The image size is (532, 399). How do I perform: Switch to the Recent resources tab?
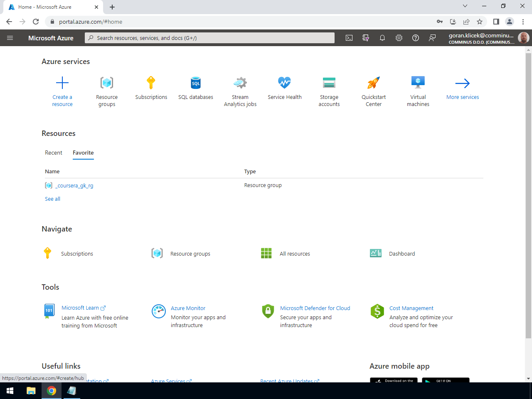point(54,153)
